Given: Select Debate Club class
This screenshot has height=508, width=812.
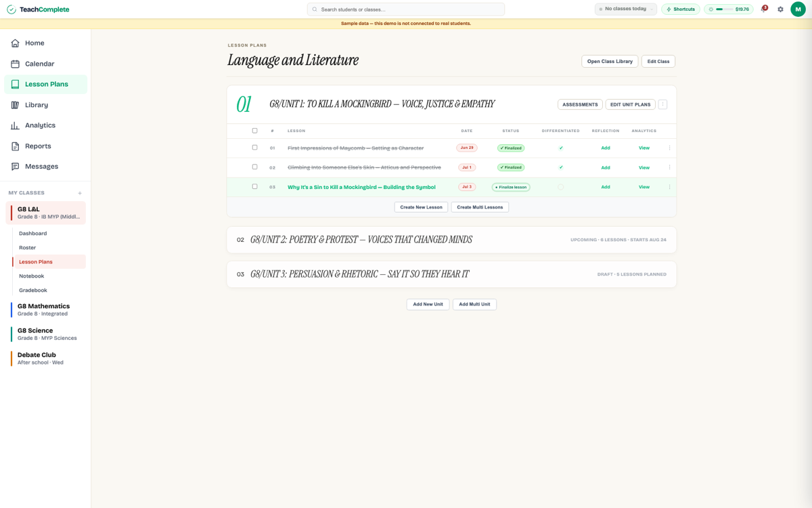Looking at the screenshot, I should tap(45, 358).
